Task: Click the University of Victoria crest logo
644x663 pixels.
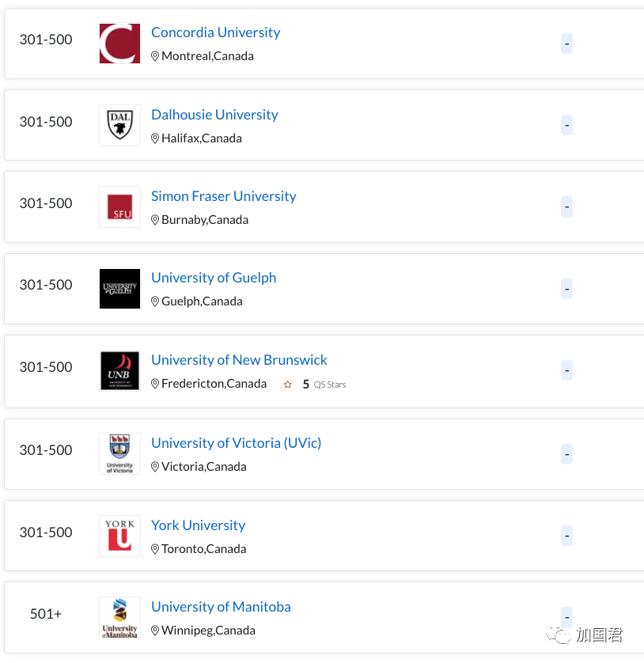Action: pos(119,453)
